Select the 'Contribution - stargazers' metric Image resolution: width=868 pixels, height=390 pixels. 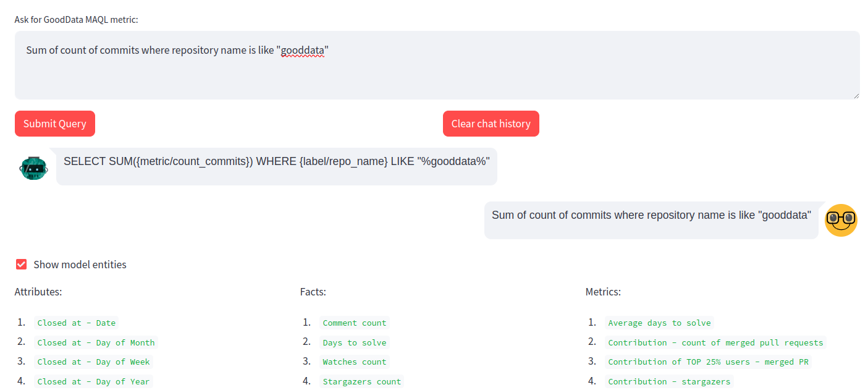coord(668,381)
